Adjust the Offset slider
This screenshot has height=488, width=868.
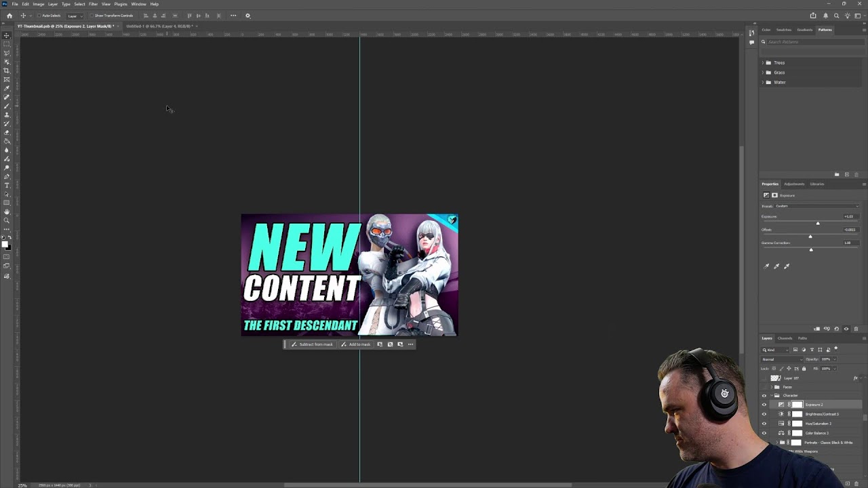click(810, 237)
